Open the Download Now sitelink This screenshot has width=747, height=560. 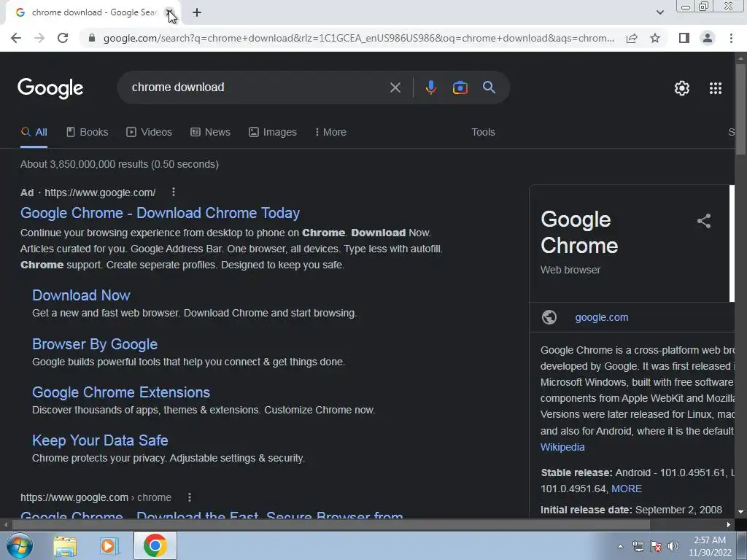[81, 295]
